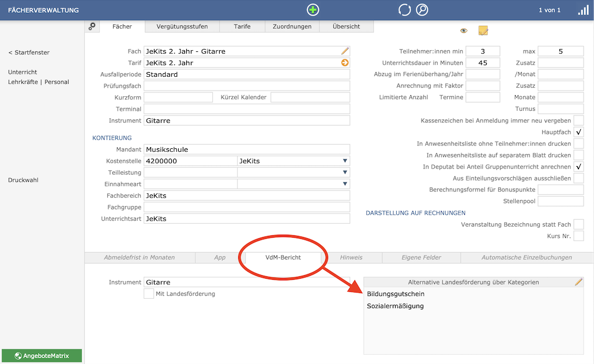Add a new record with green plus icon

(x=313, y=10)
